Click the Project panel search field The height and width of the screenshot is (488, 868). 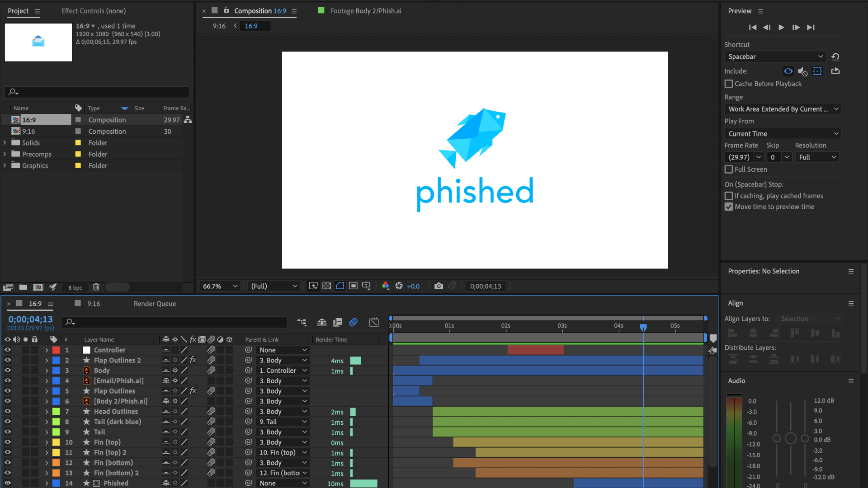(x=97, y=92)
